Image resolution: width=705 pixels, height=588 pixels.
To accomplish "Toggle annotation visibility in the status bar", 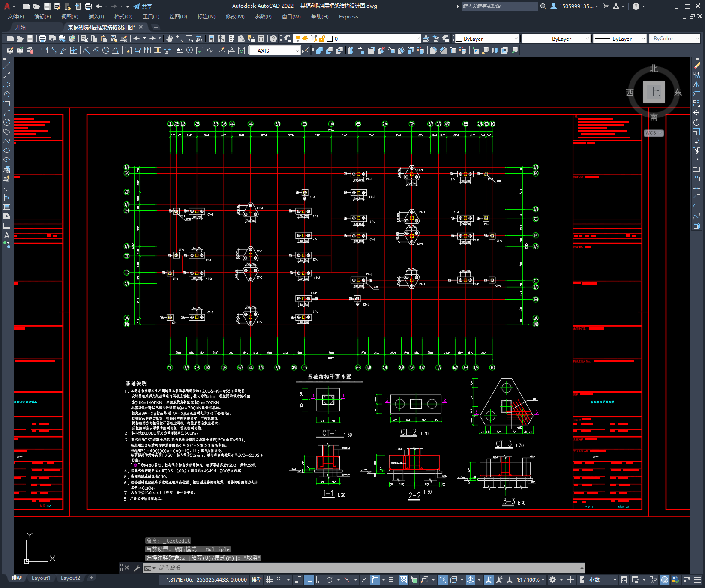I will tap(489, 580).
